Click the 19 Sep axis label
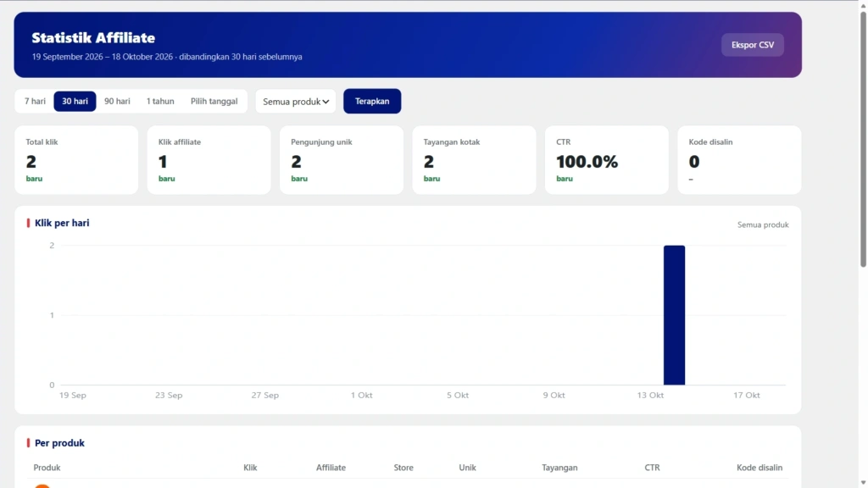This screenshot has width=868, height=488. tap(73, 395)
